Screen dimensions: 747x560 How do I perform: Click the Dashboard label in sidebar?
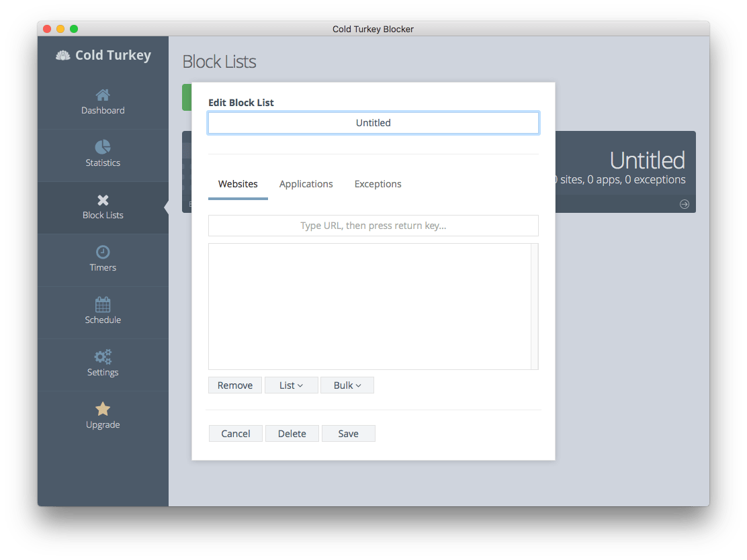[103, 111]
